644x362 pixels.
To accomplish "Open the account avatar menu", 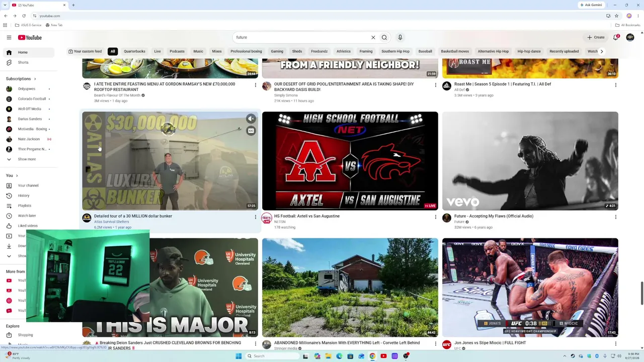I will [630, 37].
